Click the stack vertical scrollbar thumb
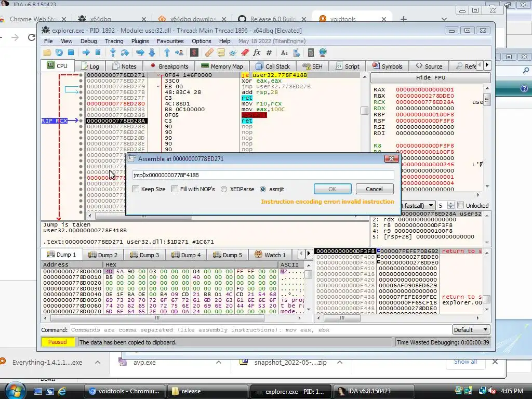The height and width of the screenshot is (399, 532). click(x=487, y=299)
